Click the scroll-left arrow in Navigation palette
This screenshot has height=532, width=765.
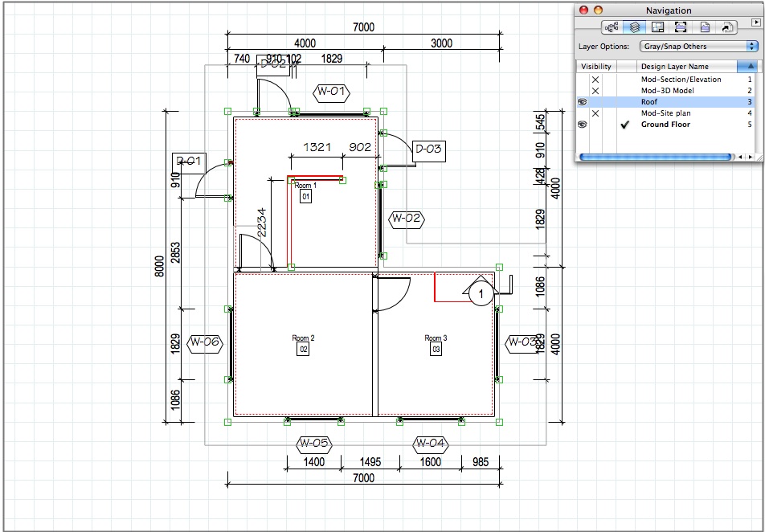[x=741, y=158]
